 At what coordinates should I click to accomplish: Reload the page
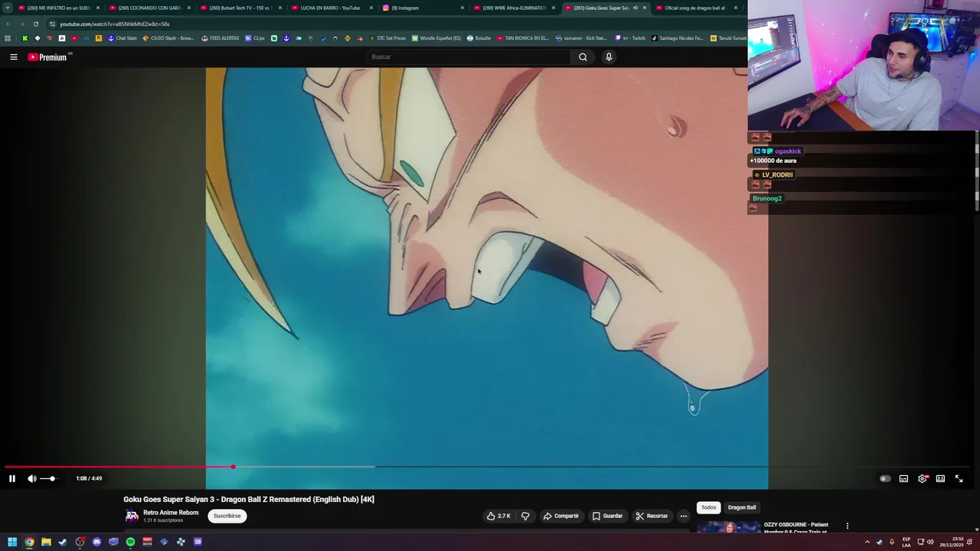[x=35, y=24]
